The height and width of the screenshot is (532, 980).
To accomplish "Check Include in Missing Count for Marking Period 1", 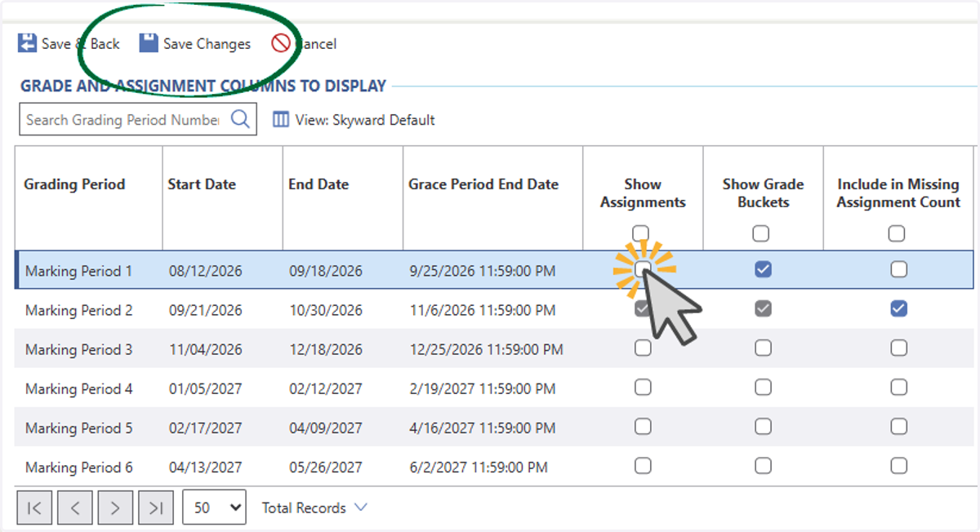I will 899,269.
